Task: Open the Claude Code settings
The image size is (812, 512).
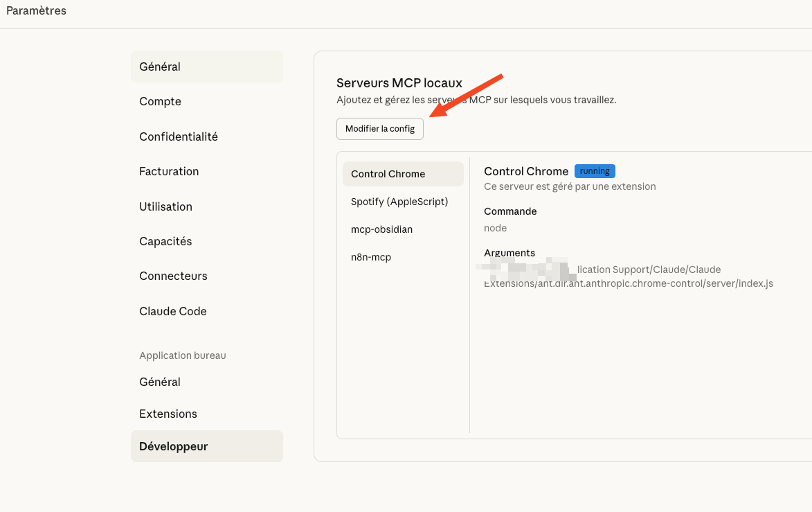Action: tap(173, 311)
